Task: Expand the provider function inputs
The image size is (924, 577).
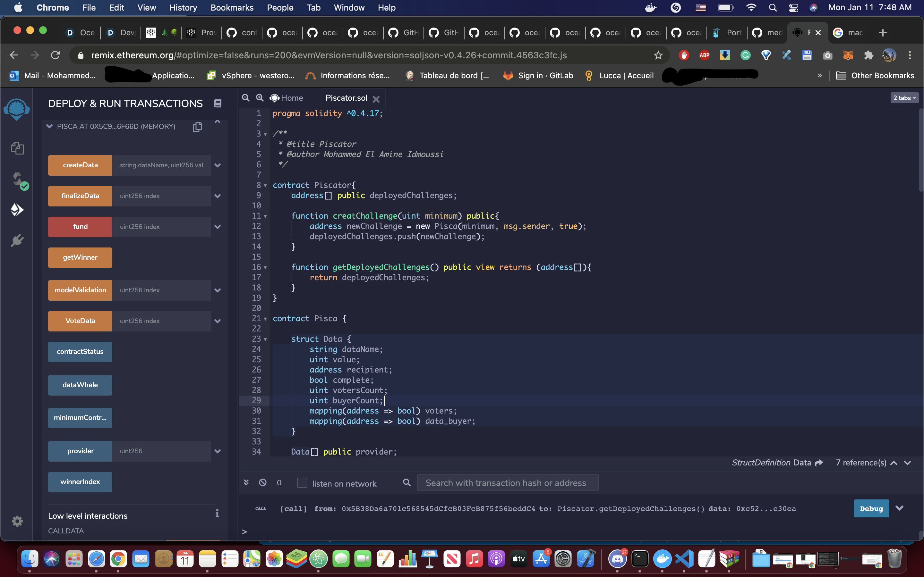Action: [218, 451]
